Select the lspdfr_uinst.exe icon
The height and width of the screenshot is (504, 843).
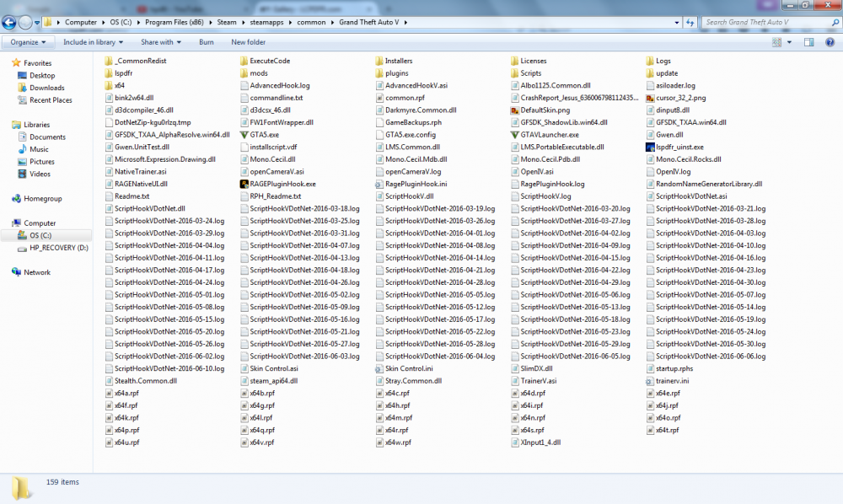pyautogui.click(x=650, y=147)
